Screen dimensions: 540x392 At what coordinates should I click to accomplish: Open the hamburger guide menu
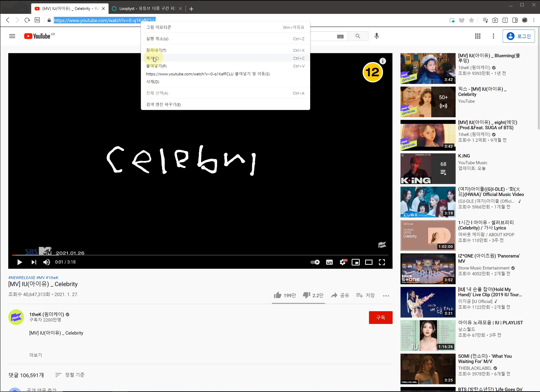coord(12,36)
